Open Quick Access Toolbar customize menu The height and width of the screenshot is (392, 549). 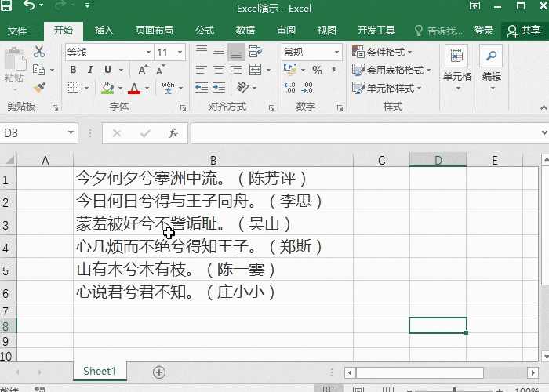[87, 5]
